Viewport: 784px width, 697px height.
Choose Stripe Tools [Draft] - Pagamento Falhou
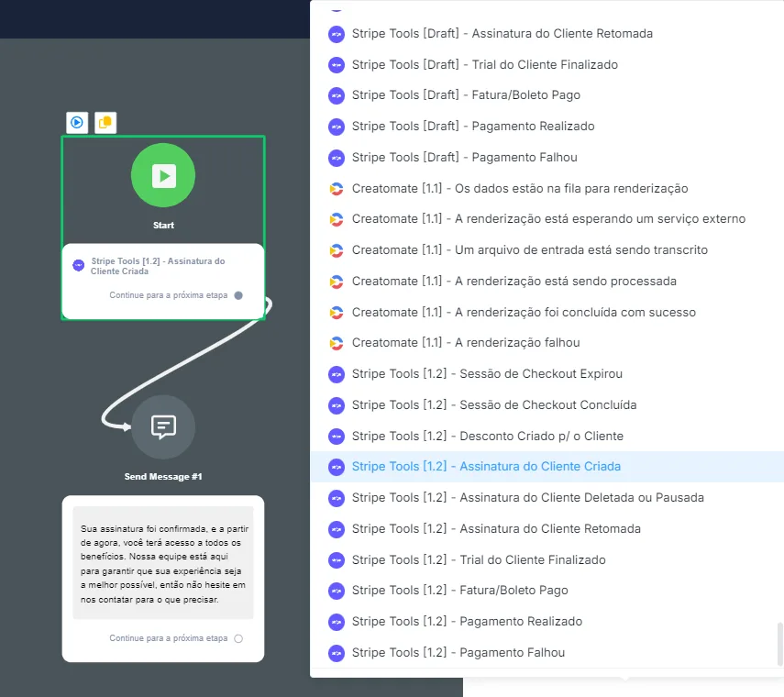[547, 158]
